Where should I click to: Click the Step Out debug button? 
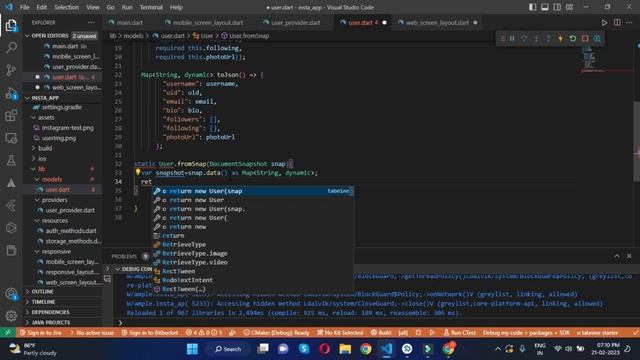[549, 38]
